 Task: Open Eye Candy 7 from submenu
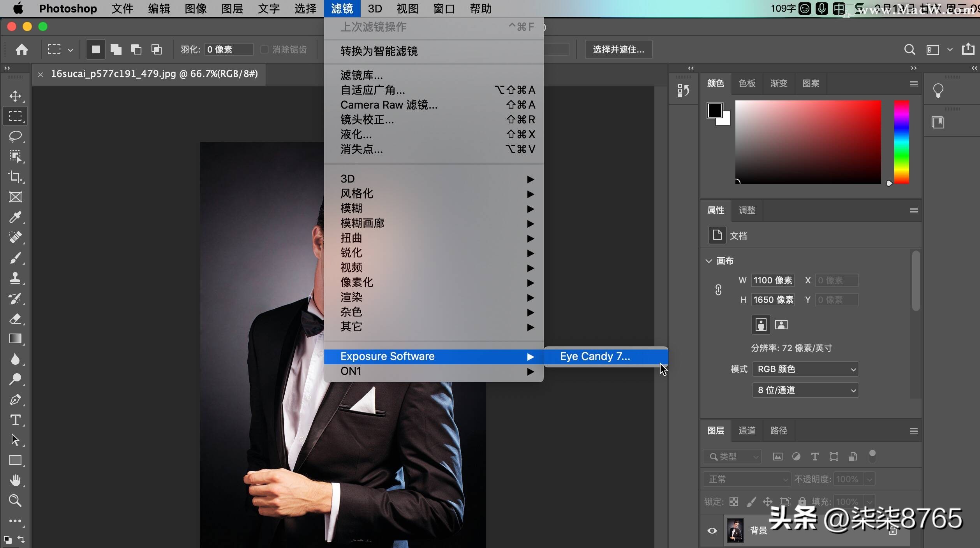[595, 356]
